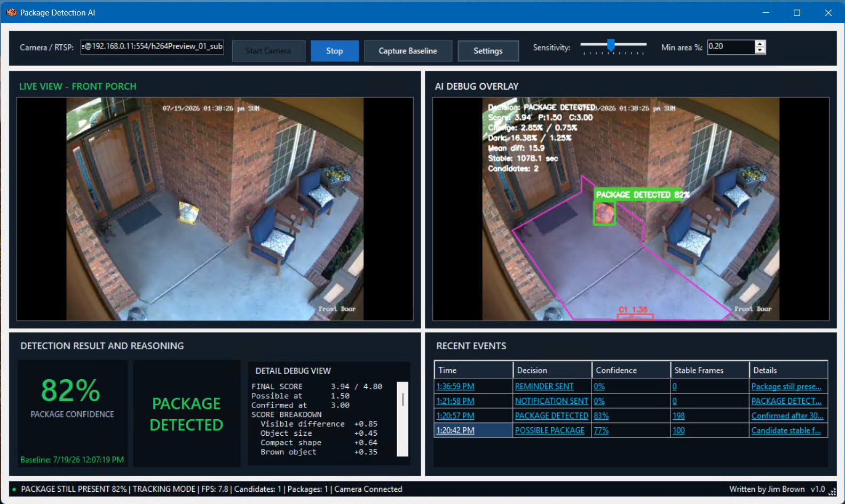
Task: Open the 'Candidate stable f...' details link
Action: pos(786,430)
